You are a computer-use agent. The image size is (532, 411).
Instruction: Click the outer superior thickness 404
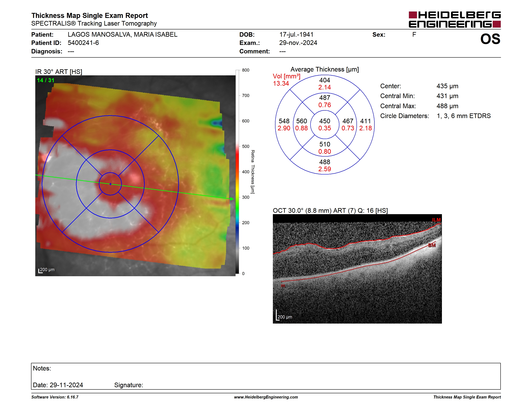pyautogui.click(x=325, y=80)
